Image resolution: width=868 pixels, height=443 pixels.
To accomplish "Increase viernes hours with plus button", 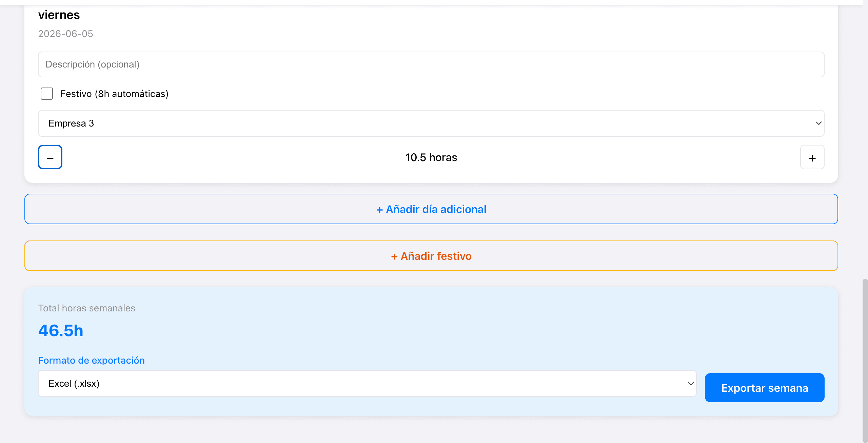I will click(x=812, y=157).
